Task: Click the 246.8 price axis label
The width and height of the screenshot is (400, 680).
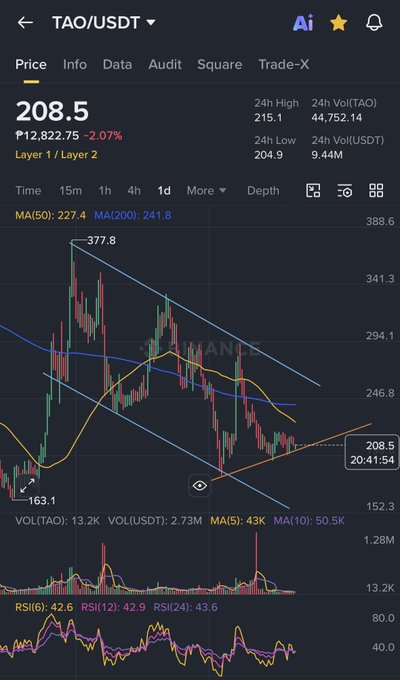Action: pyautogui.click(x=380, y=393)
